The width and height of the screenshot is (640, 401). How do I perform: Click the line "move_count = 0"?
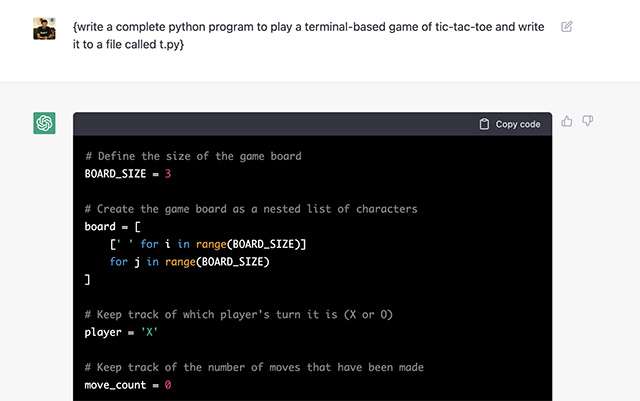128,385
